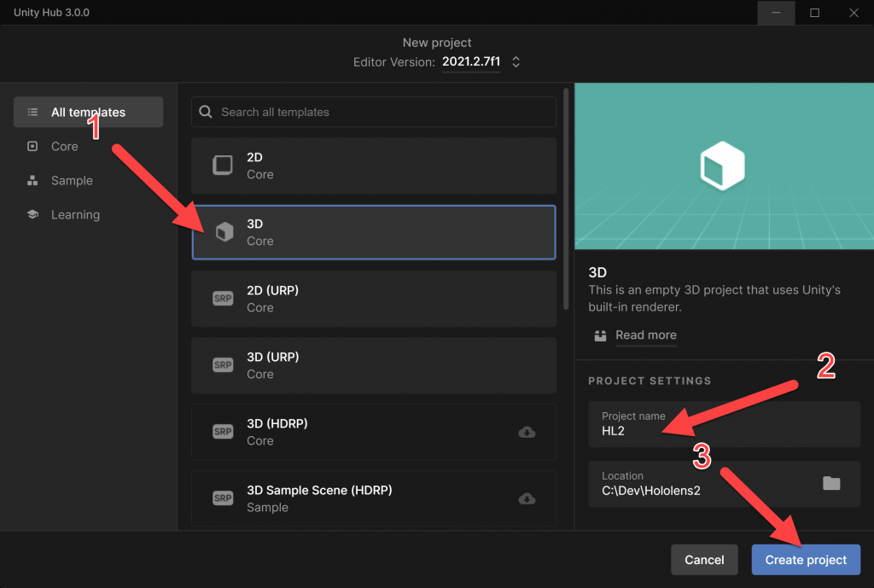Download the 3D Sample Scene (HDRP) template
This screenshot has height=588, width=874.
[527, 499]
